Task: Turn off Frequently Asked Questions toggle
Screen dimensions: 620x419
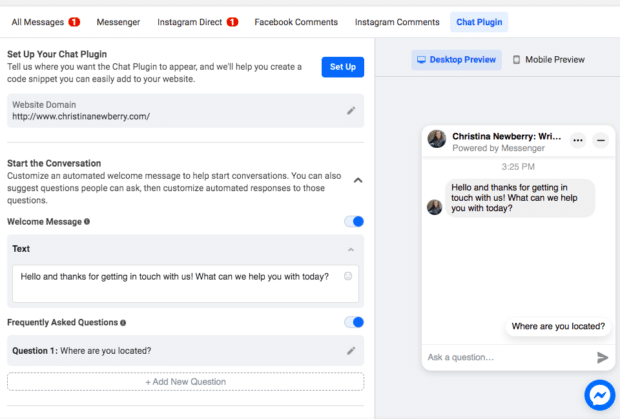Action: pyautogui.click(x=354, y=322)
